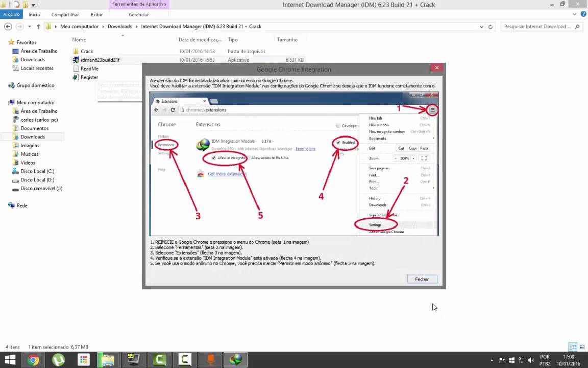The height and width of the screenshot is (368, 588).
Task: Click search magnifier in search box
Action: [577, 27]
